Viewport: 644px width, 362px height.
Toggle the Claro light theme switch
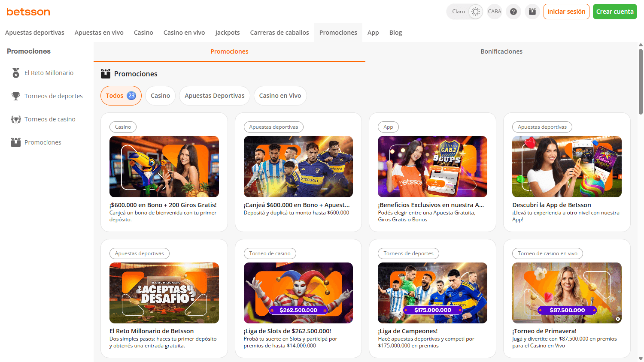click(x=465, y=12)
